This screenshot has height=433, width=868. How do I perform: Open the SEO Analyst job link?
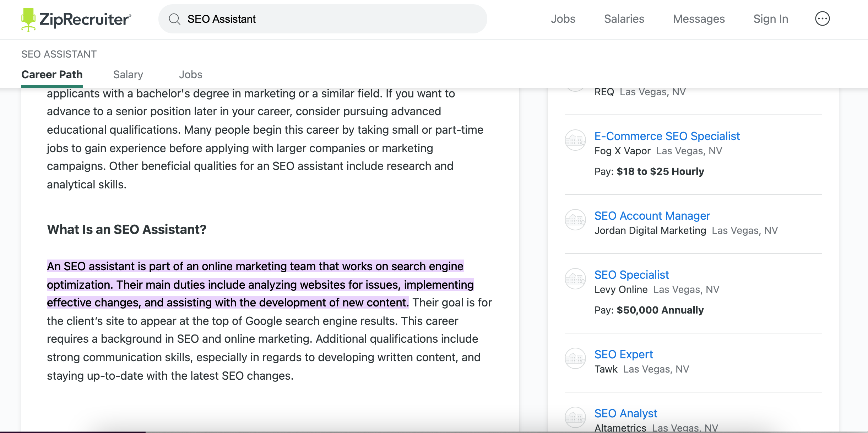[x=625, y=413]
